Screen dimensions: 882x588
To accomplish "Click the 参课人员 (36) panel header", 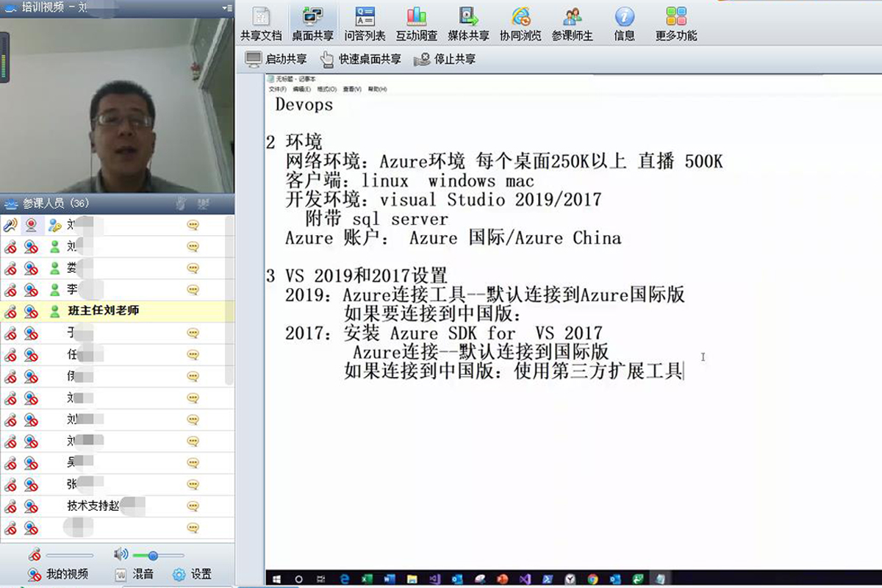I will [x=117, y=203].
